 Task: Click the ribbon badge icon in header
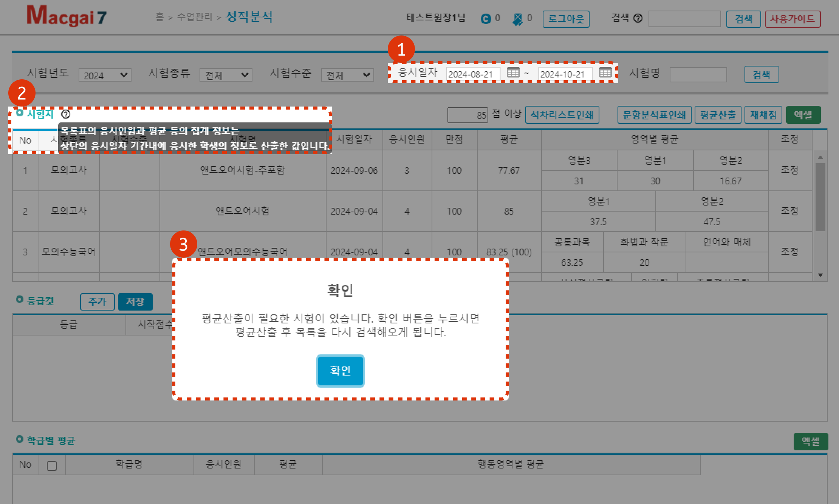(517, 19)
